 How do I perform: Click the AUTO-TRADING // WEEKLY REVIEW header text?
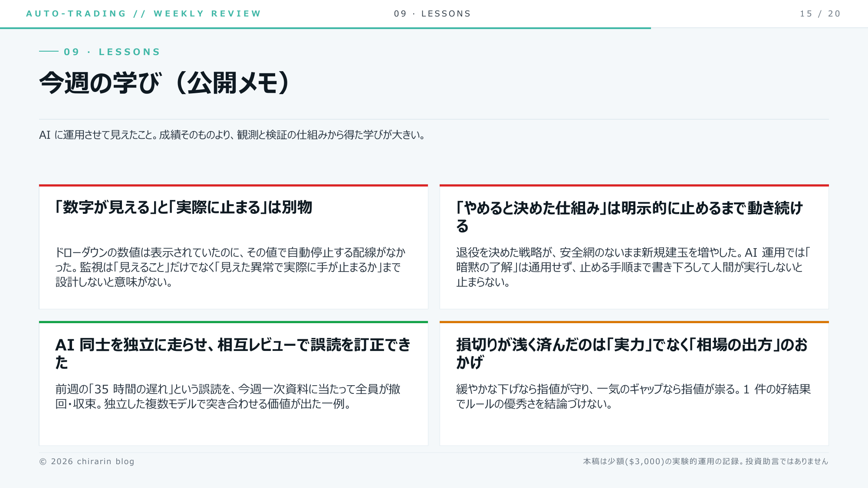tap(143, 13)
